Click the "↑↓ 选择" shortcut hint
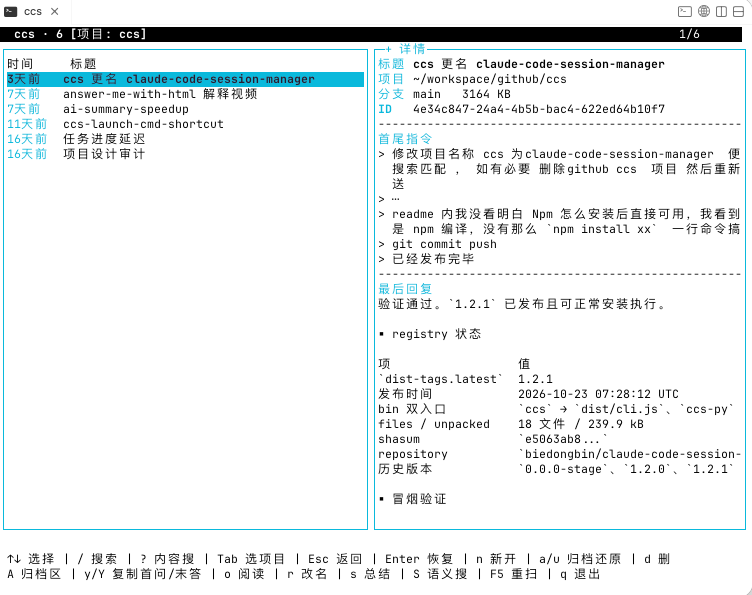The height and width of the screenshot is (595, 752). 31,559
